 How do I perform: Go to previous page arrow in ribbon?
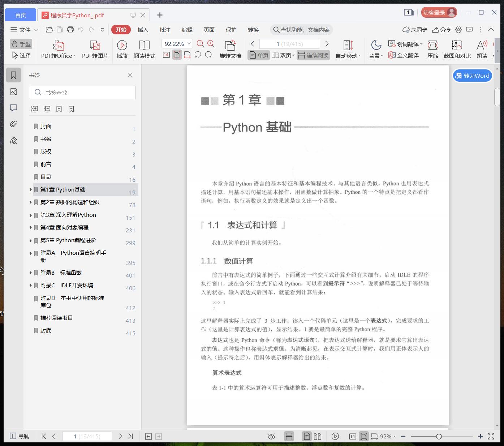tap(253, 44)
